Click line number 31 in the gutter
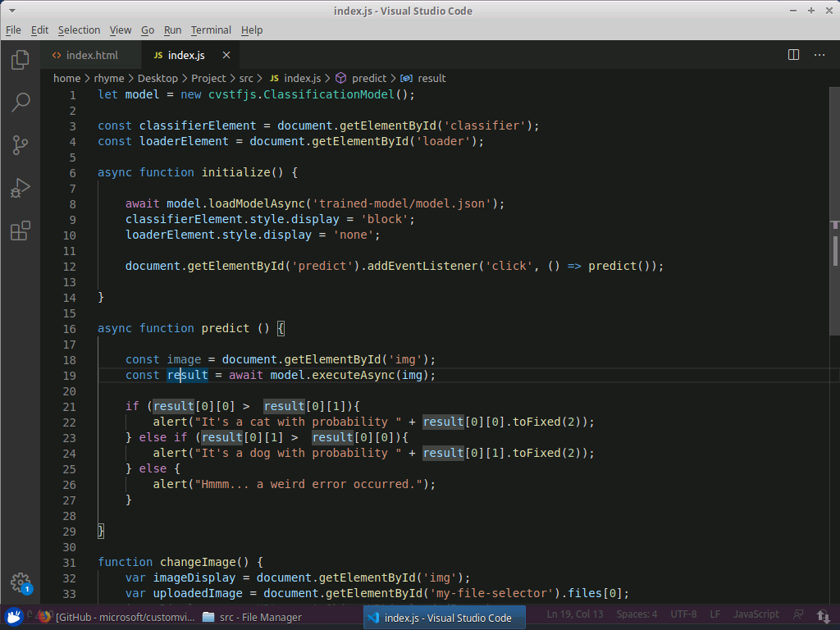This screenshot has width=840, height=630. coord(69,563)
